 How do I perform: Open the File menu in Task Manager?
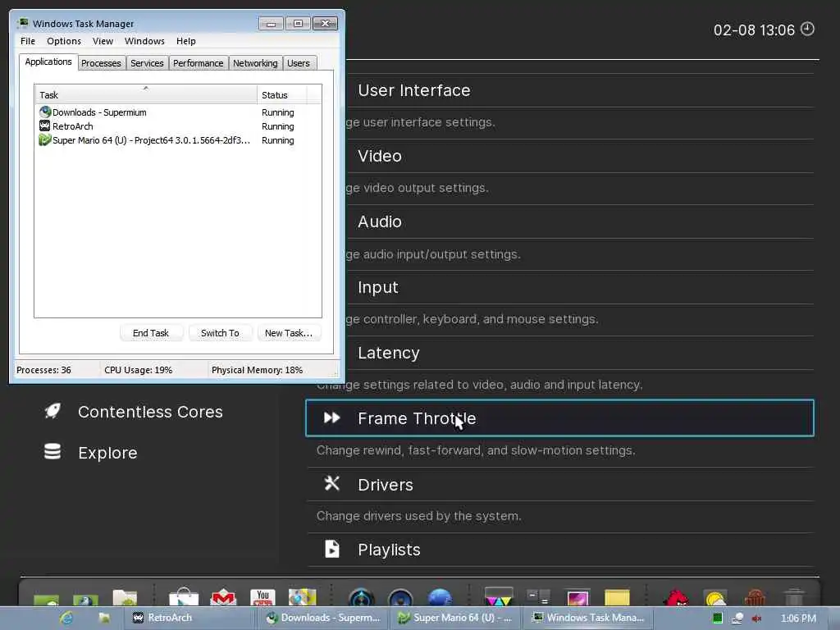point(28,41)
